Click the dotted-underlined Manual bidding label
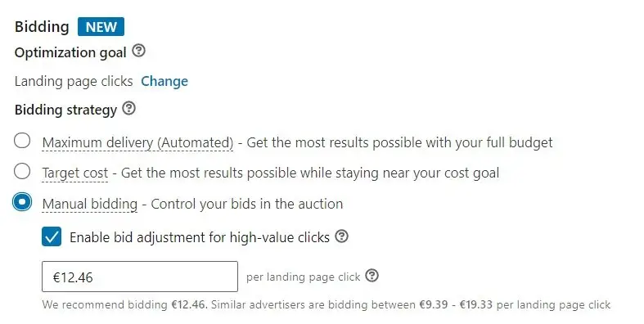Image resolution: width=644 pixels, height=324 pixels. point(90,204)
